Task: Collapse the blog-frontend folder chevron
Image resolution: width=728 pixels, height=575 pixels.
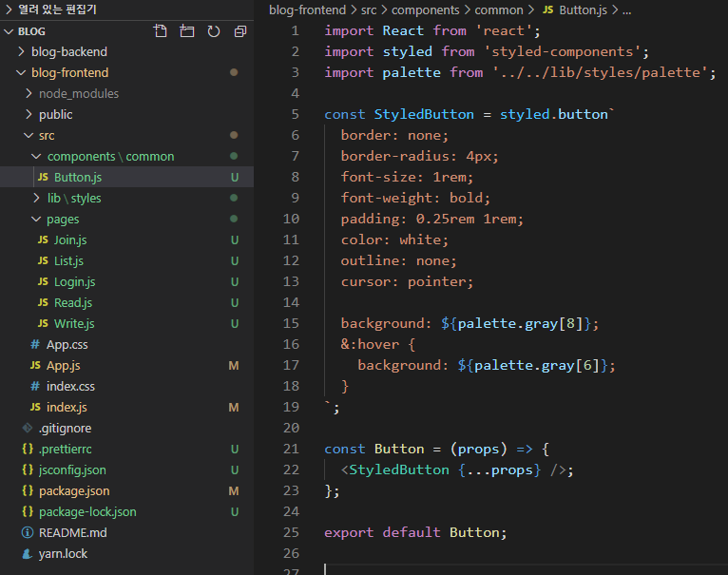Action: [x=21, y=72]
